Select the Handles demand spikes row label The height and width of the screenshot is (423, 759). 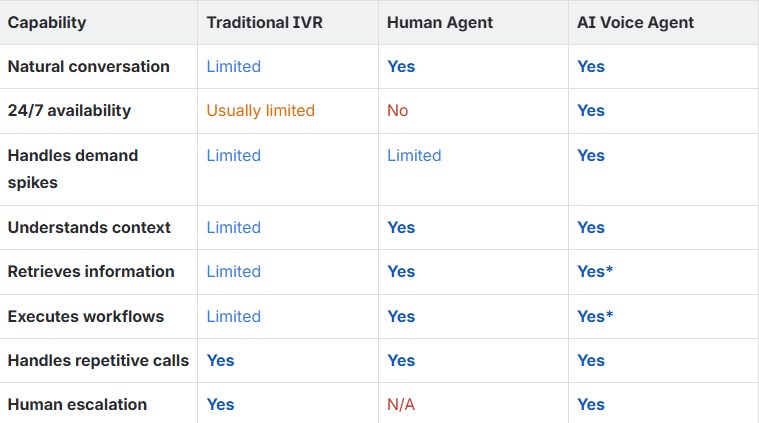tap(73, 169)
